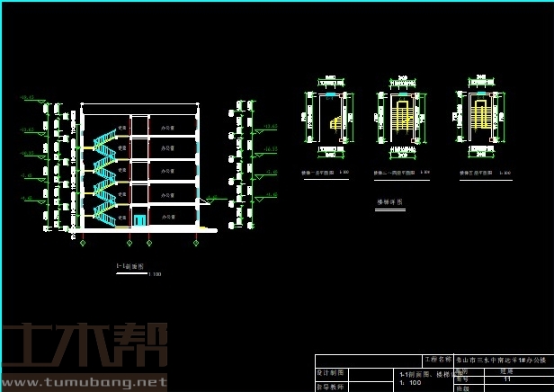Click the 楼梯详图 stair detail title
Screen dimensions: 554x392
390,203
